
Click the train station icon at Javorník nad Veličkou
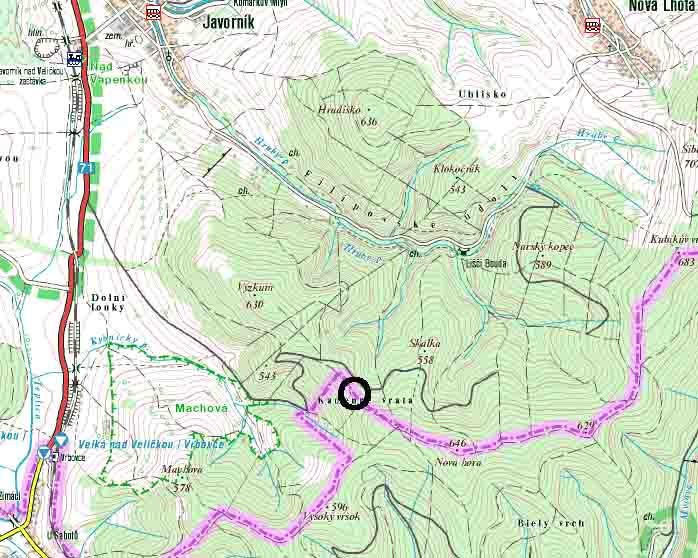point(74,59)
